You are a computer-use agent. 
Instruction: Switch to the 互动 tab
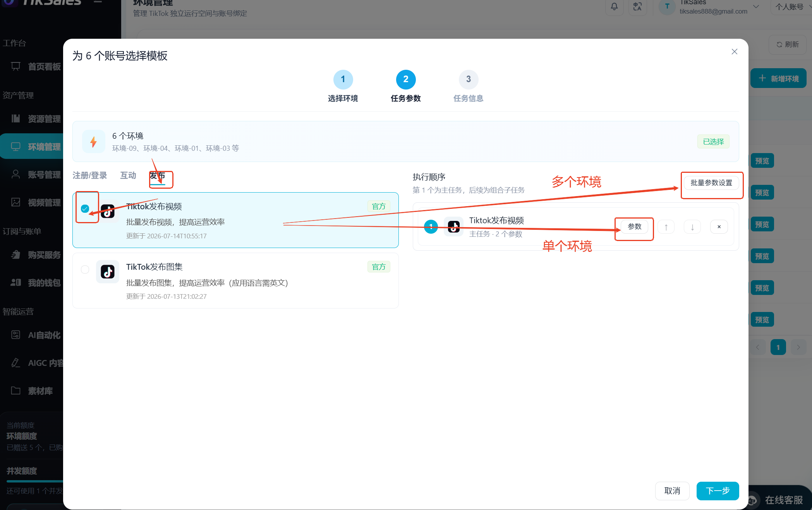pos(128,176)
